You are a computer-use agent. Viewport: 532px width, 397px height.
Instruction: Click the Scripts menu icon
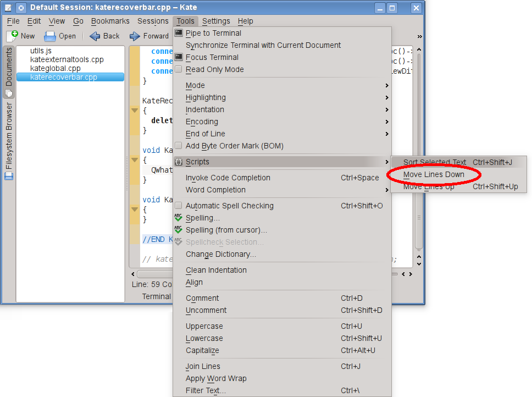click(179, 162)
